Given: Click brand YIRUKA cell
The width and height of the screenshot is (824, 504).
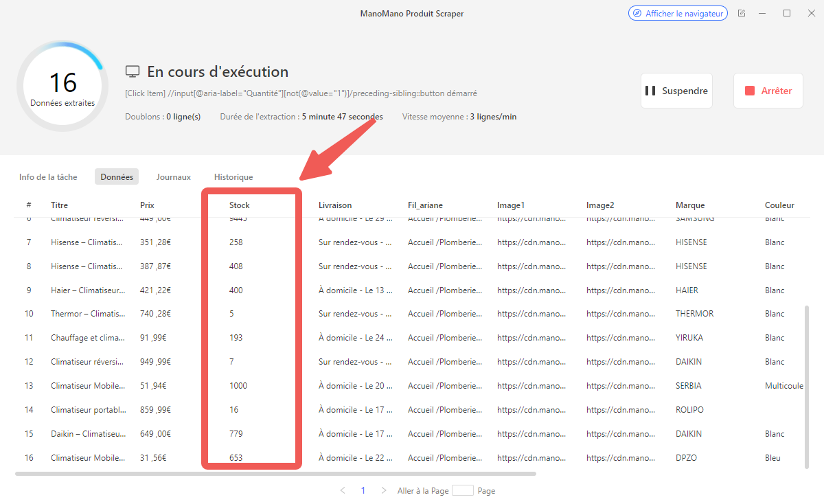Looking at the screenshot, I should point(689,338).
